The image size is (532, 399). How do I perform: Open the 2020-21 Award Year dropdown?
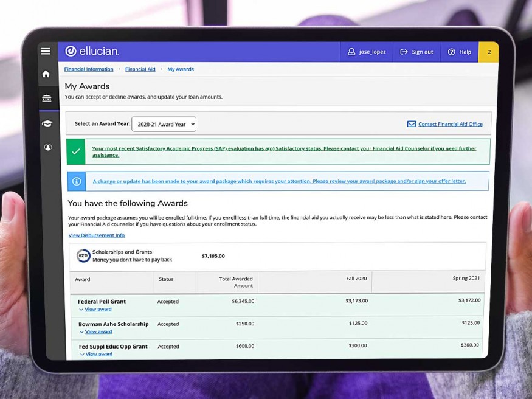coord(164,123)
